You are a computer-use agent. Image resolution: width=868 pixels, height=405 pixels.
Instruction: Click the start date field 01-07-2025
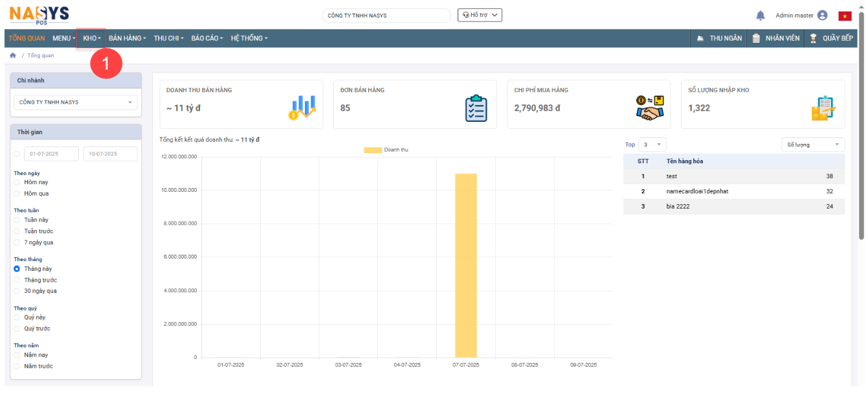click(x=51, y=154)
